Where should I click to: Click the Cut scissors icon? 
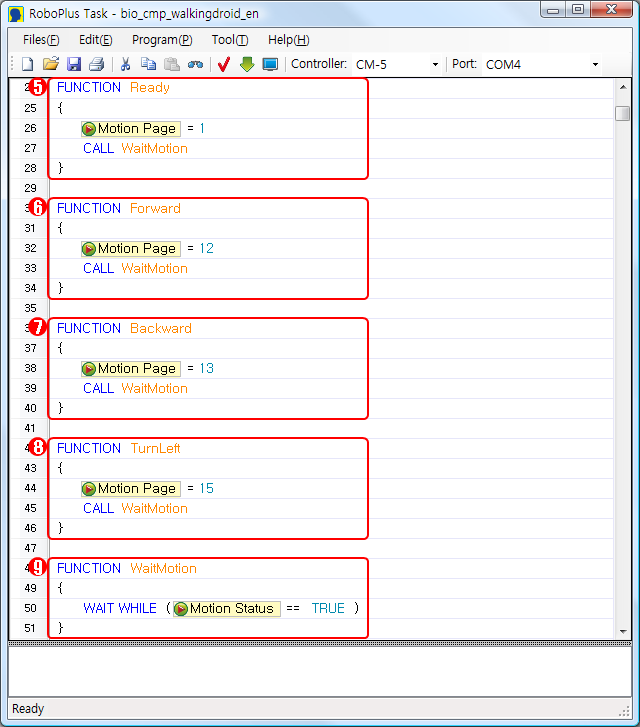click(126, 64)
